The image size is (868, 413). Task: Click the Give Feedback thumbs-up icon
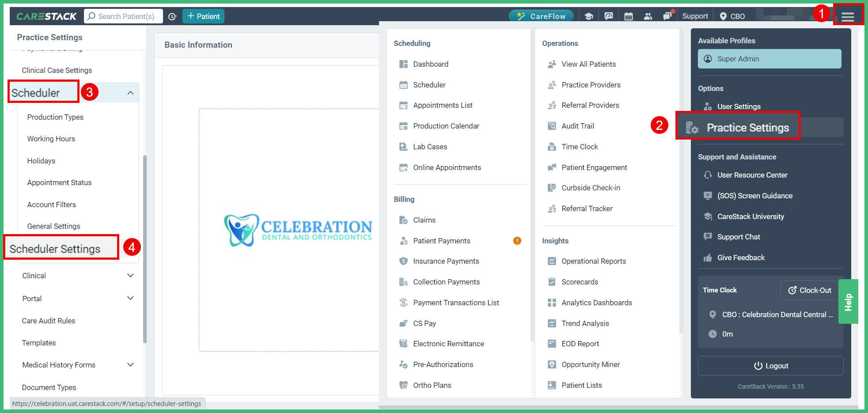pyautogui.click(x=707, y=258)
